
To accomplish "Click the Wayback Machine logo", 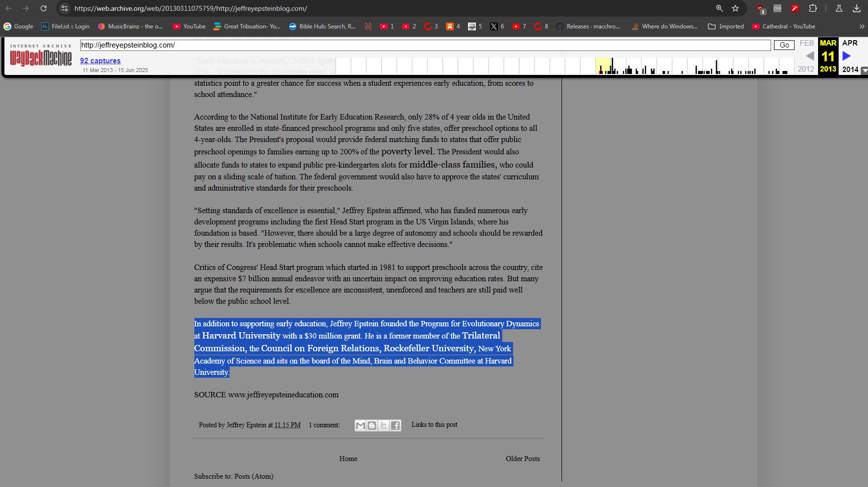I will pyautogui.click(x=41, y=55).
